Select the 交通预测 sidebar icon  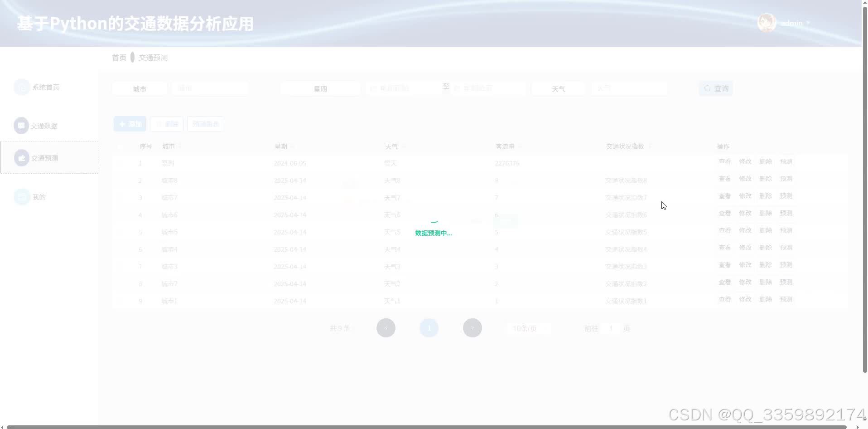pos(21,158)
